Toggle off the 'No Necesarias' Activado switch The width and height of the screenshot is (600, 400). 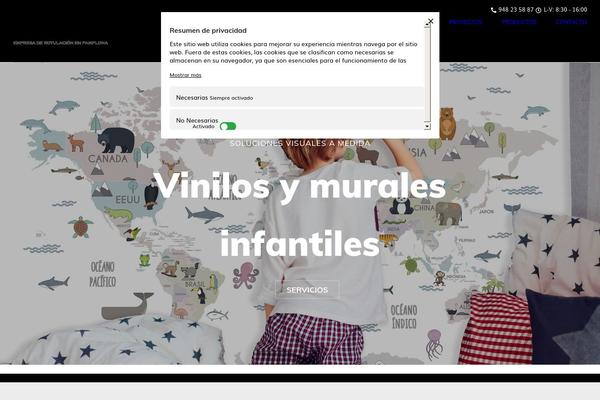pos(228,126)
